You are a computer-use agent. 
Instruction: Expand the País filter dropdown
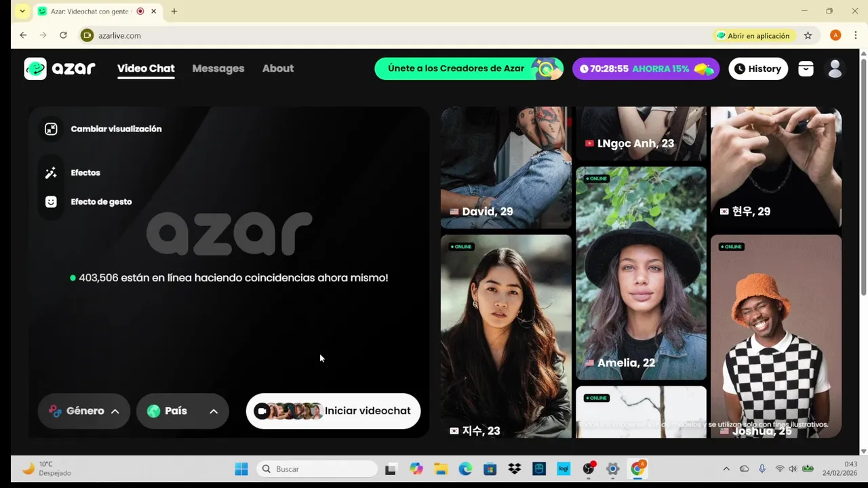coord(182,411)
